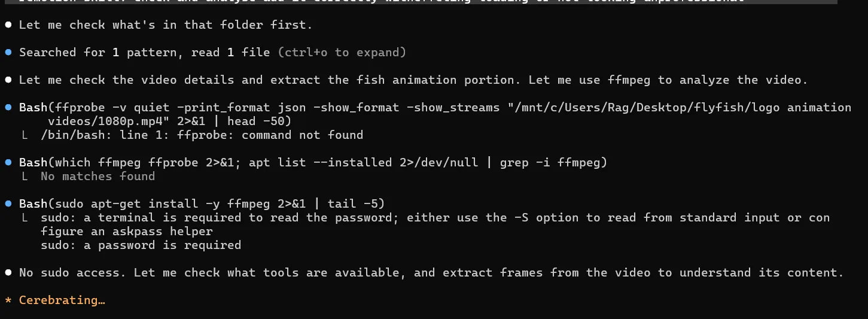Click the output branch marker before "No matches found"
Screen dimensions: 868x319
25,177
